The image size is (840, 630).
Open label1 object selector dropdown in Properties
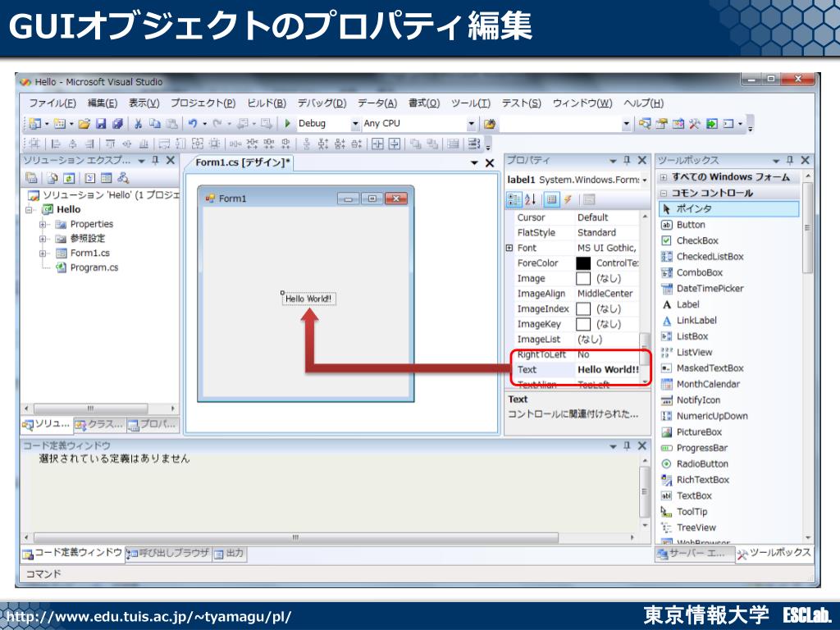pyautogui.click(x=645, y=180)
